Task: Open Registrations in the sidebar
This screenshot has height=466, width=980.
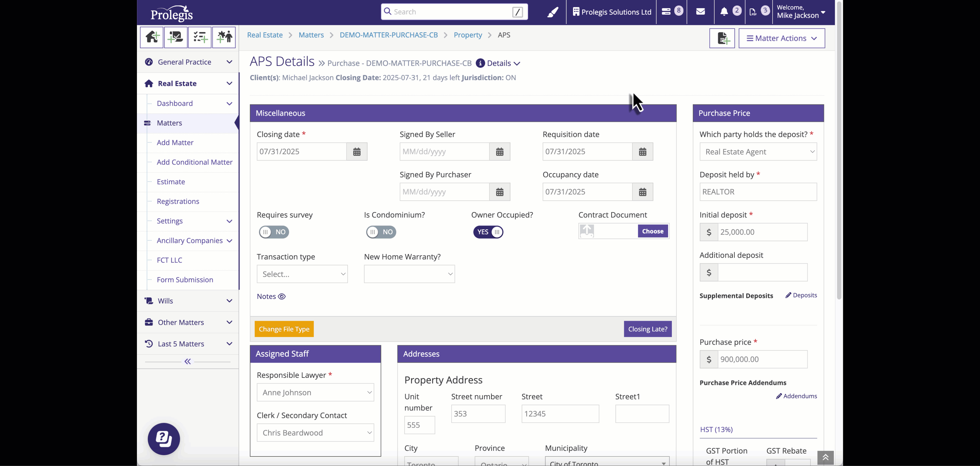Action: (x=178, y=202)
